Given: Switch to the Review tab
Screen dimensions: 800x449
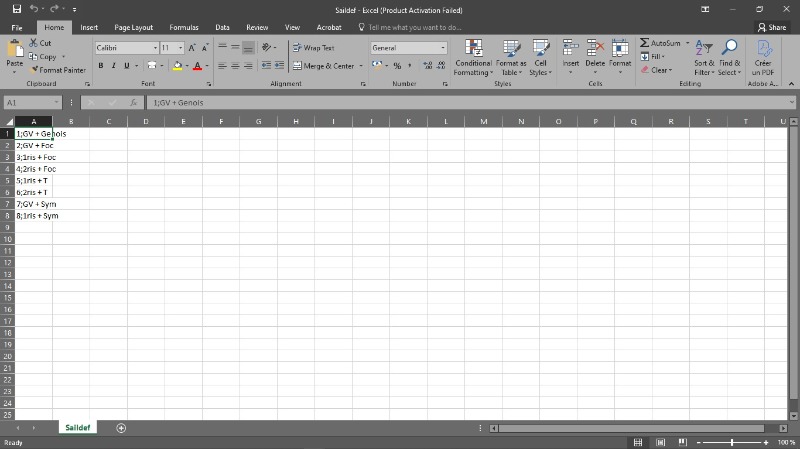Looking at the screenshot, I should [257, 28].
